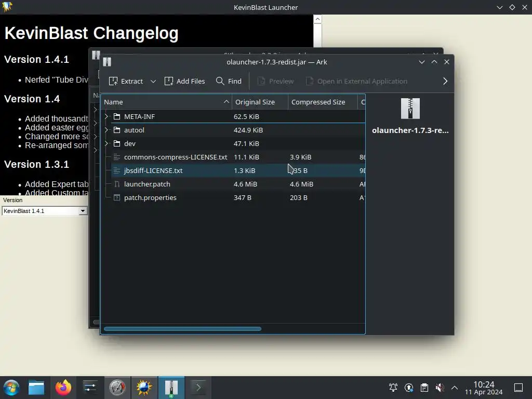
Task: Select patch.properties file
Action: pyautogui.click(x=150, y=198)
